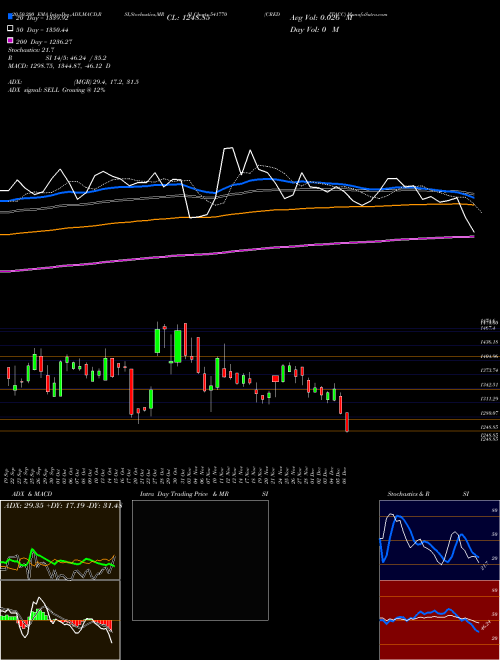Click the 'Intra Day Trading Price & MR' title
Image resolution: width=500 pixels, height=660 pixels.
[184, 494]
